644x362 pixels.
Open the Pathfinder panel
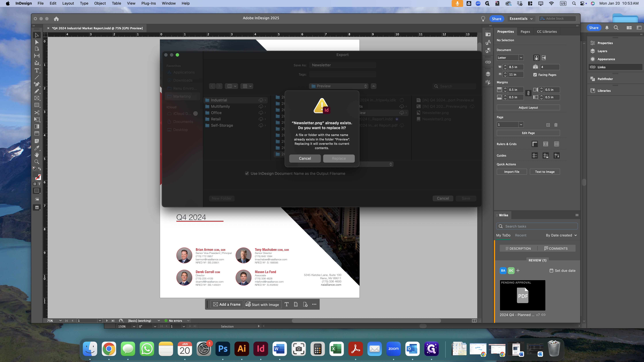tap(605, 79)
